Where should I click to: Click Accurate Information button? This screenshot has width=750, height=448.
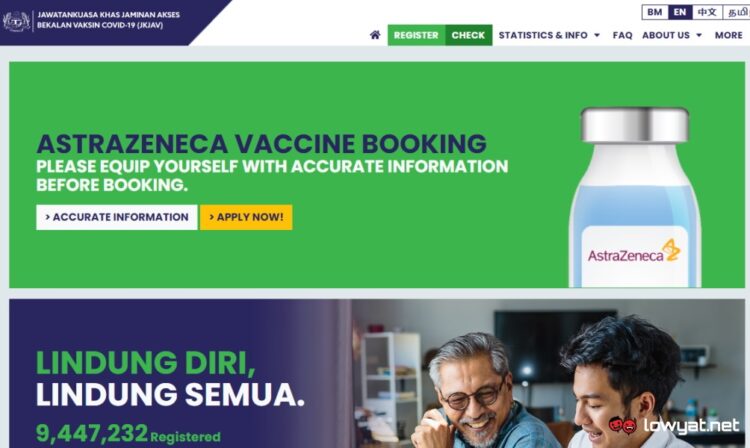coord(117,217)
